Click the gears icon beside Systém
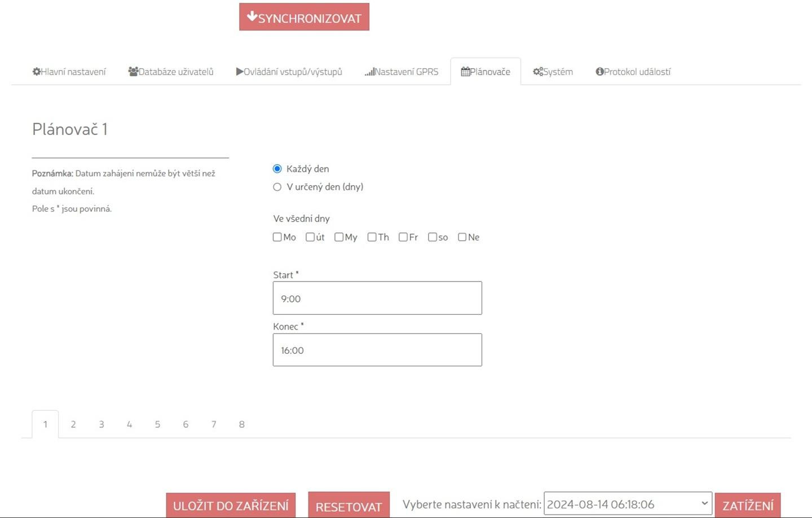 [538, 72]
